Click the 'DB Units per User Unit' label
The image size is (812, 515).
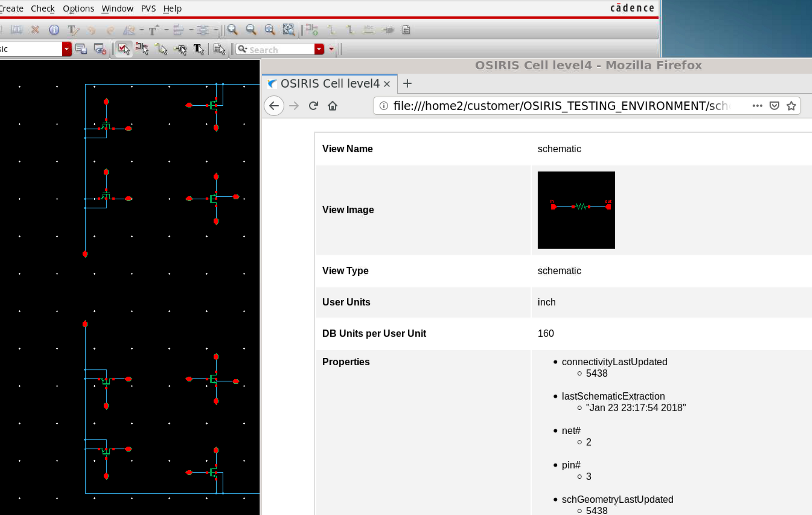point(374,334)
